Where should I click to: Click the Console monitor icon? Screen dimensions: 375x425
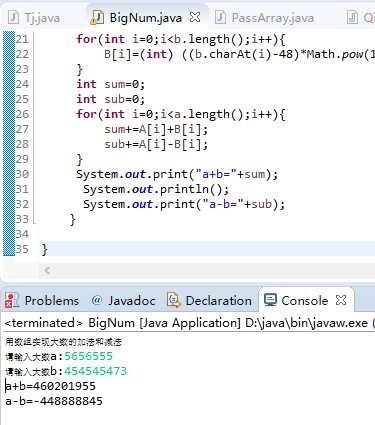(270, 300)
